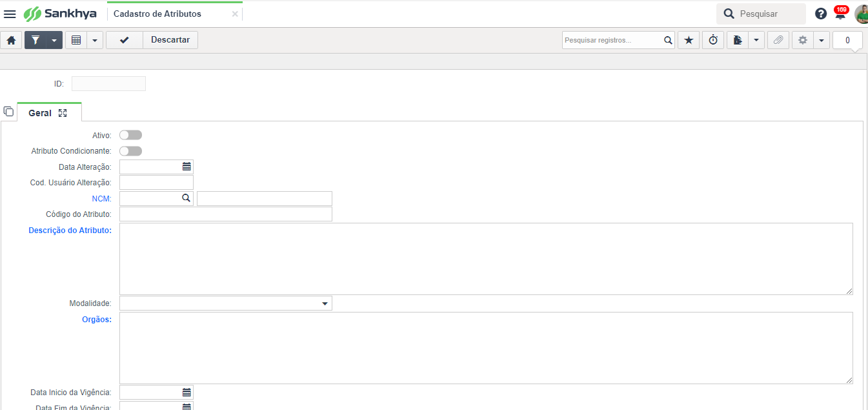Open NCM lookup with the magnifier icon

[187, 198]
